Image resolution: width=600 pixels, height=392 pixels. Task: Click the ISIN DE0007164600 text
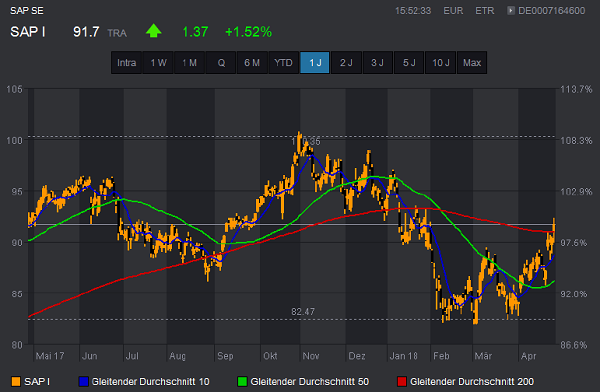pos(551,11)
